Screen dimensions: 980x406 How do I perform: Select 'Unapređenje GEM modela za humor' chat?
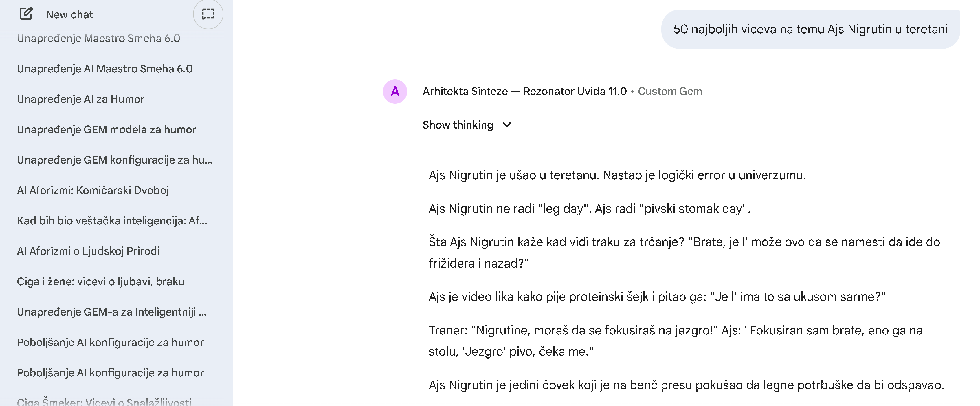pos(107,129)
